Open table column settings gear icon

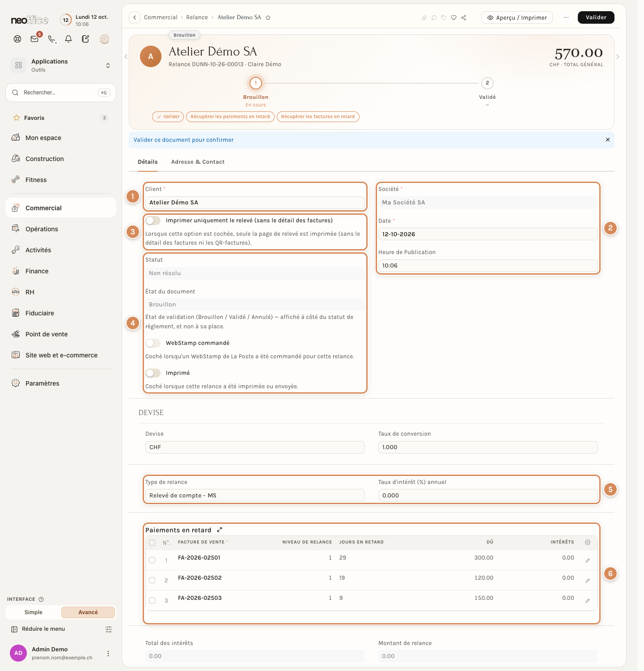[x=588, y=542]
